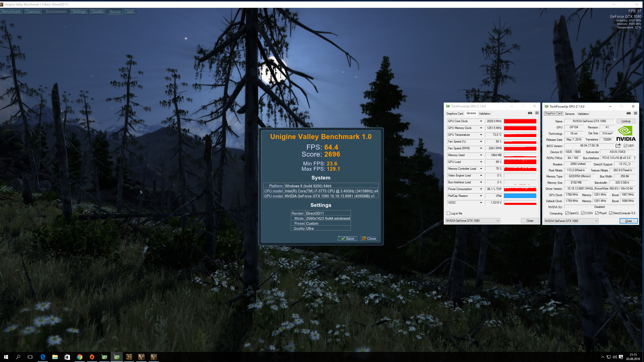
Task: Open Task View from taskbar
Action: coord(30,357)
